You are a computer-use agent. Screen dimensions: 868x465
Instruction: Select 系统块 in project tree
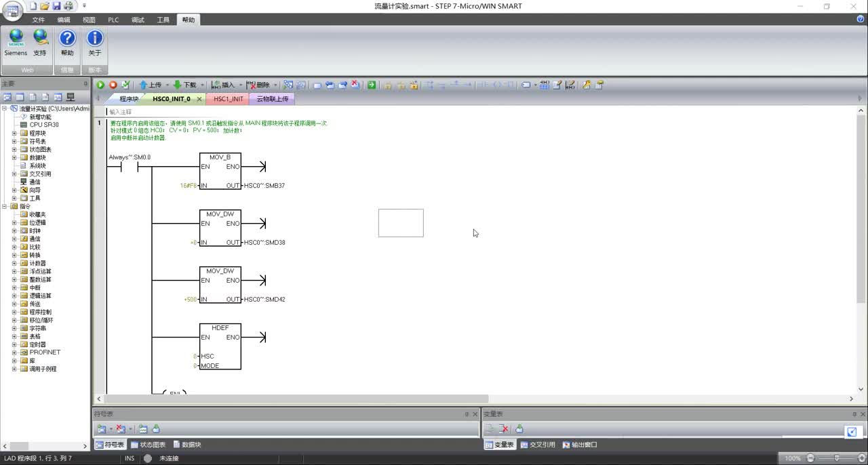click(37, 166)
